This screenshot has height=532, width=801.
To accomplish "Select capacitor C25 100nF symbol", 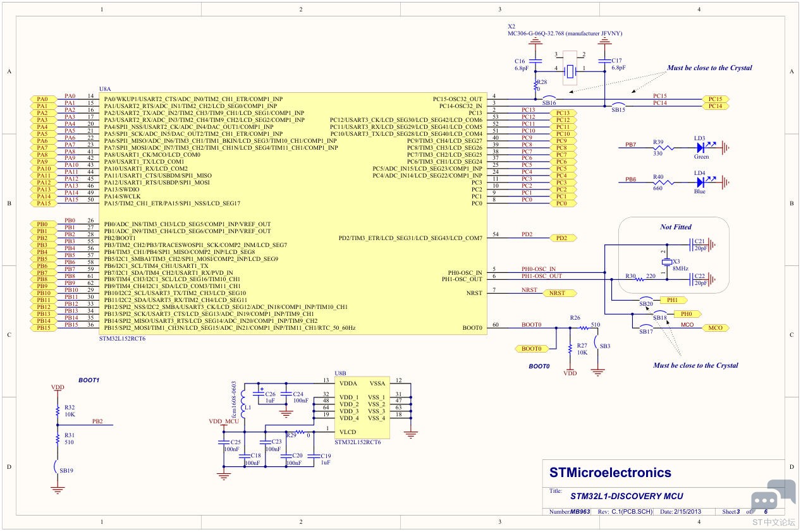I will pyautogui.click(x=223, y=443).
